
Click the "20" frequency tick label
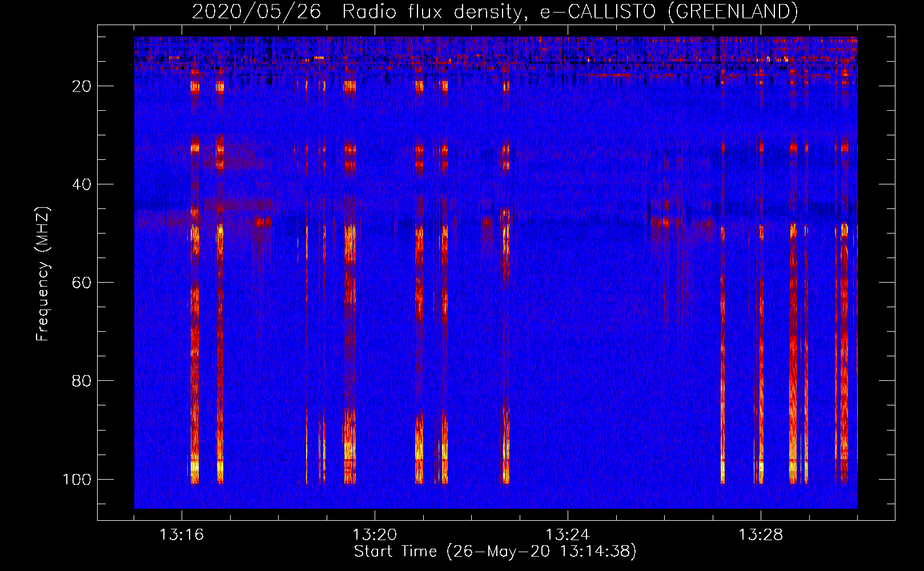pos(82,86)
